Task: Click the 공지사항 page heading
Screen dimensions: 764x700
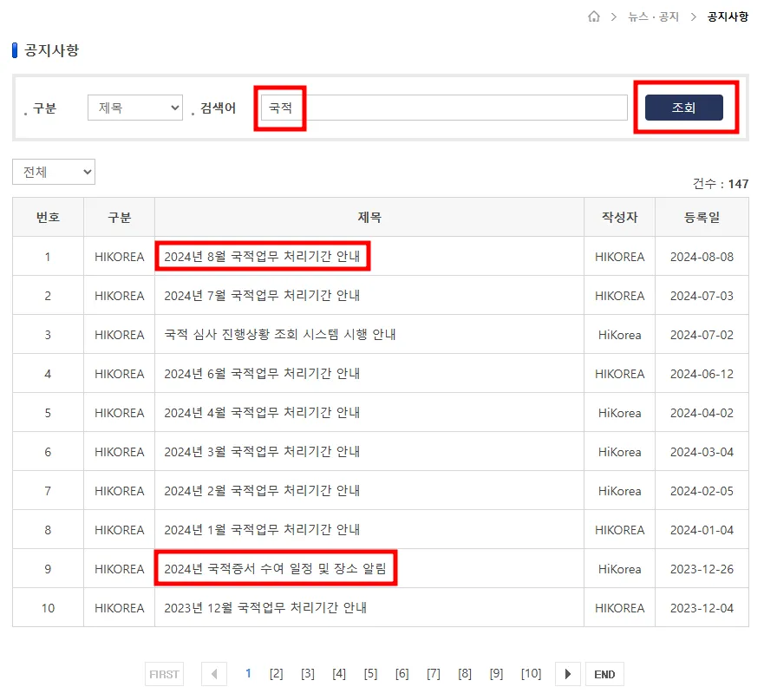Action: tap(51, 50)
